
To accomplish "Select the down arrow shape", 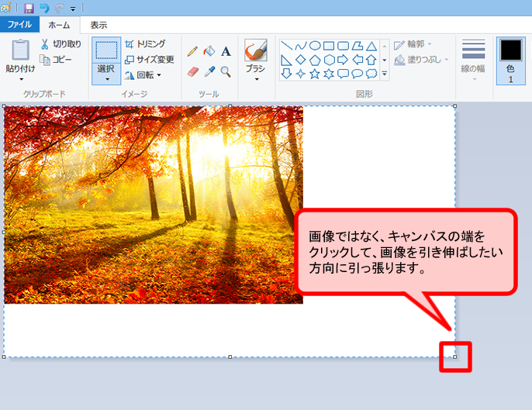I will click(x=287, y=74).
